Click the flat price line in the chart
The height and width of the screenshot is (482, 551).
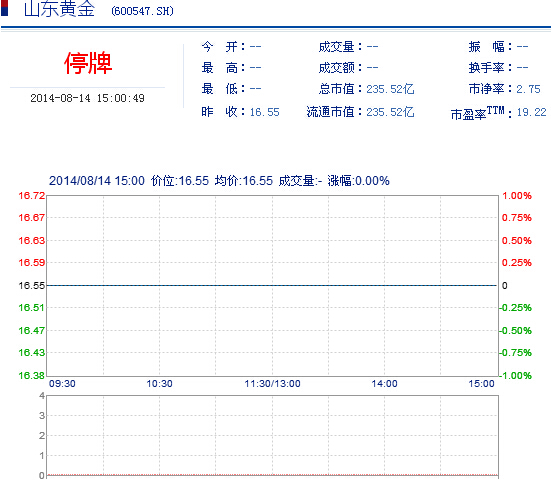272,286
